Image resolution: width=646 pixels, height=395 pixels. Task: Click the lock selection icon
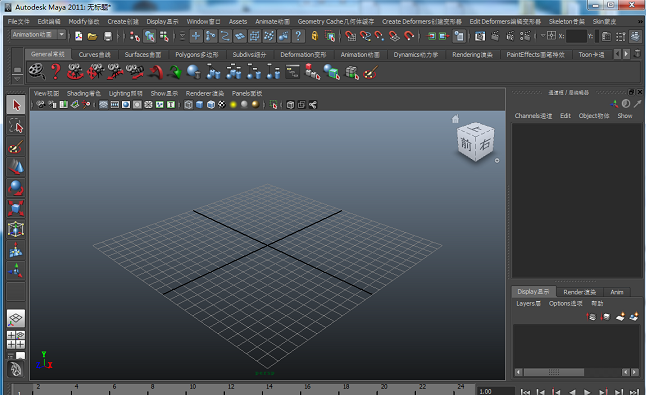pyautogui.click(x=315, y=36)
